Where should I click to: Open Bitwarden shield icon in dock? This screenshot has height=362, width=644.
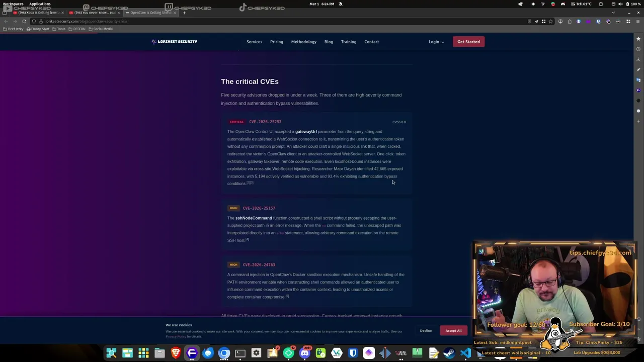[353, 353]
